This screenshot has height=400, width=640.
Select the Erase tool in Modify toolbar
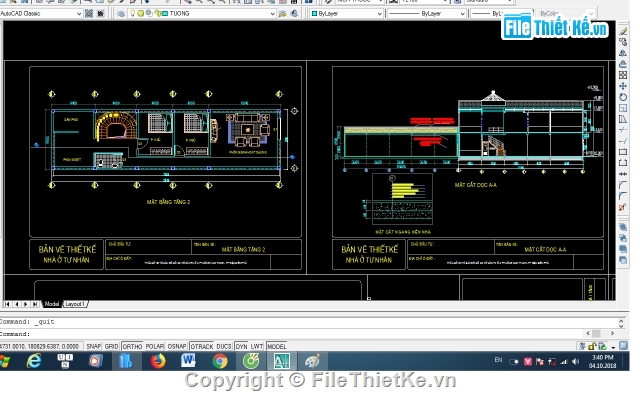(x=623, y=31)
